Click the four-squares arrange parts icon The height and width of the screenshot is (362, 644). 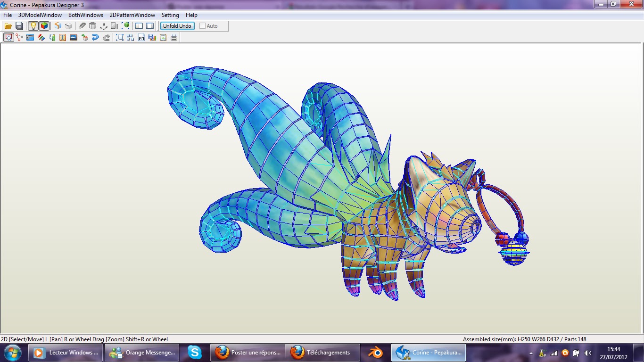131,37
